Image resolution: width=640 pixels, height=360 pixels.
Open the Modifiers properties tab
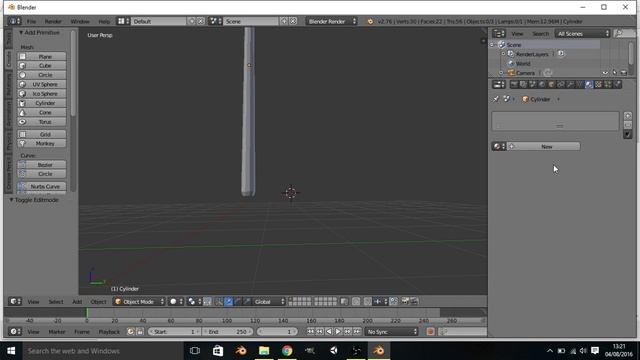click(571, 84)
